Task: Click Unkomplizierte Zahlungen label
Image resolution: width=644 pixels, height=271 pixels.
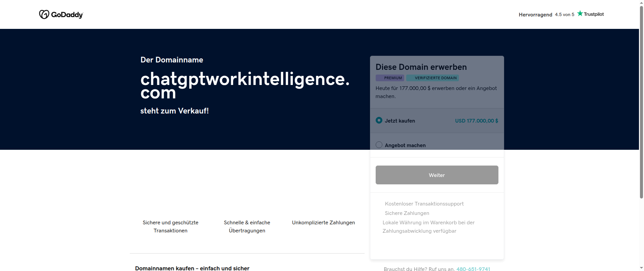Action: pos(323,222)
